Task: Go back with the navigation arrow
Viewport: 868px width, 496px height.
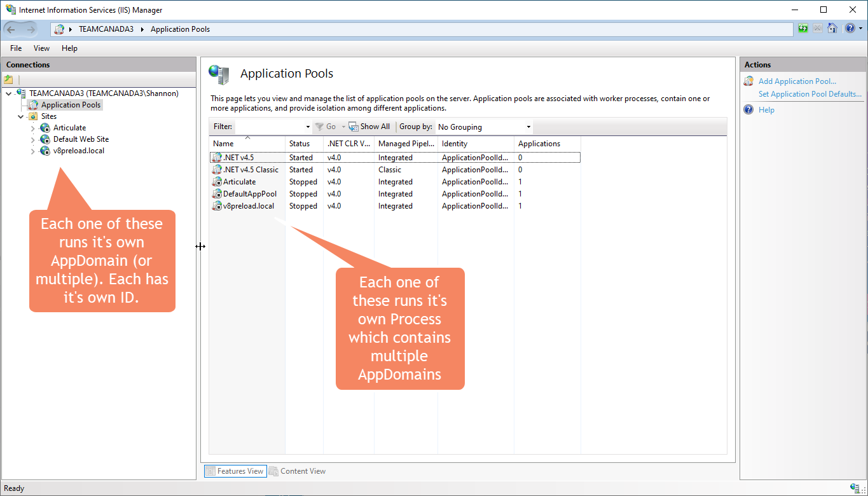Action: [11, 29]
